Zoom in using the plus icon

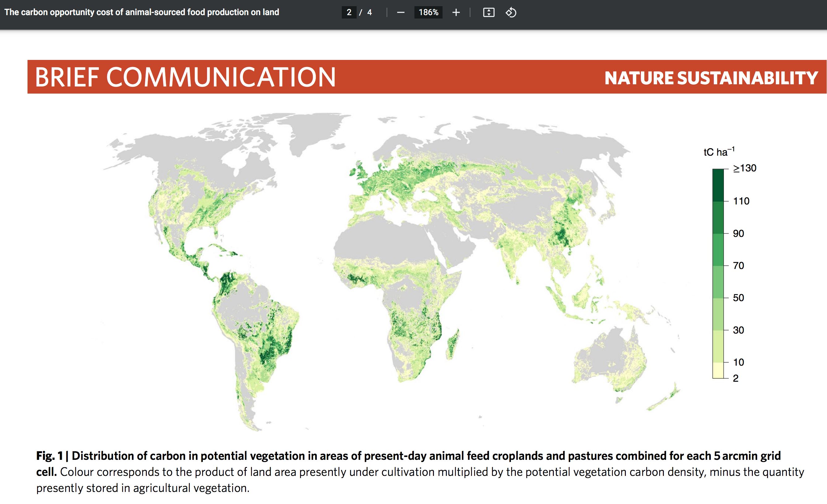point(456,12)
